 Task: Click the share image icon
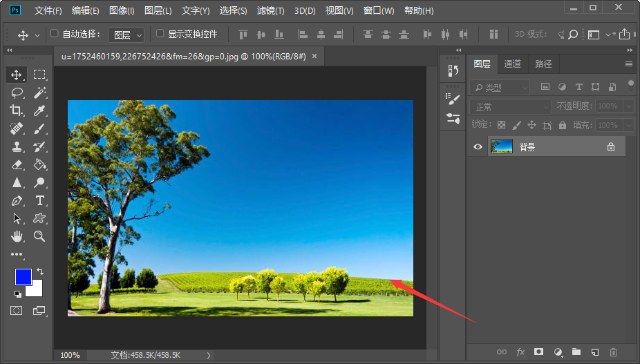coord(624,35)
